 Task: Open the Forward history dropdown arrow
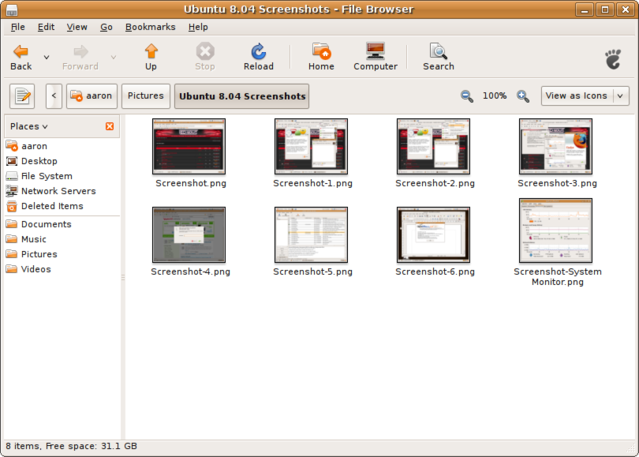(x=113, y=57)
